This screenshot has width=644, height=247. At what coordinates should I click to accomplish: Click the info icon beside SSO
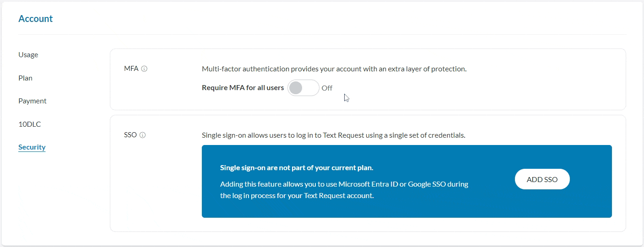pos(142,135)
